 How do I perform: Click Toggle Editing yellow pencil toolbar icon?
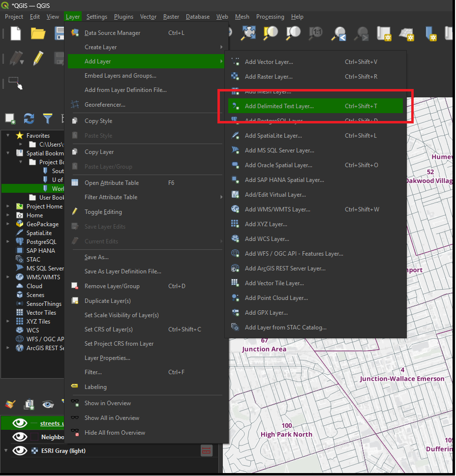38,58
